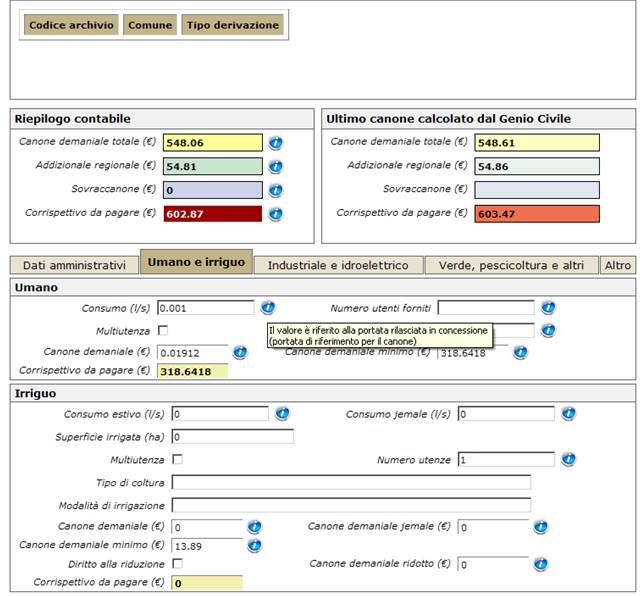Click info icon beside red Corrispettivo da pagare 602.87
640x596 pixels.
coord(276,214)
